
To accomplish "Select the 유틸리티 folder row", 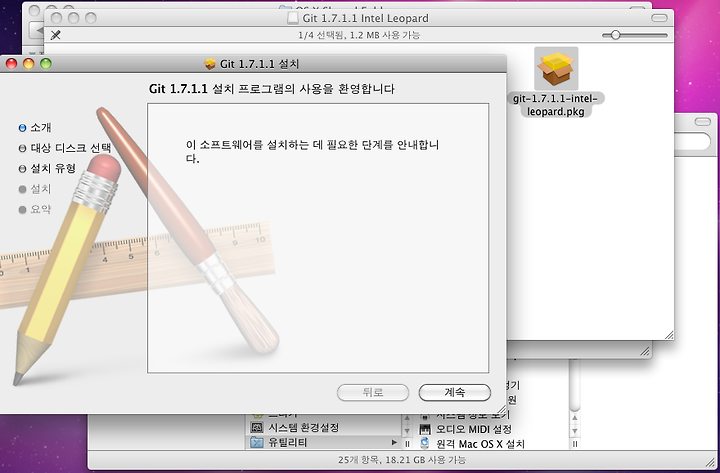I will tap(324, 443).
